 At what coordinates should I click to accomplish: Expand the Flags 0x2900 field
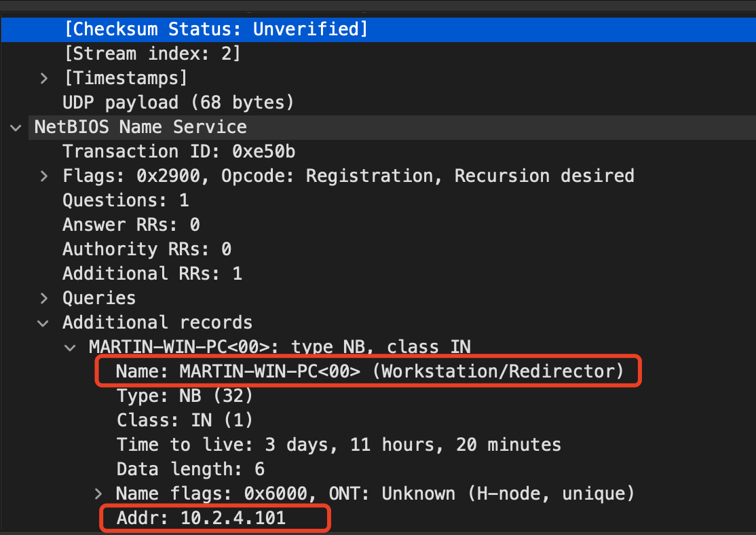point(44,176)
